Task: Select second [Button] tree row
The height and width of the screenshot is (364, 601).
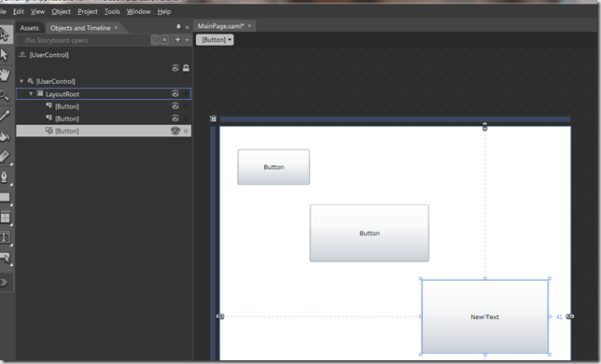Action: click(104, 119)
